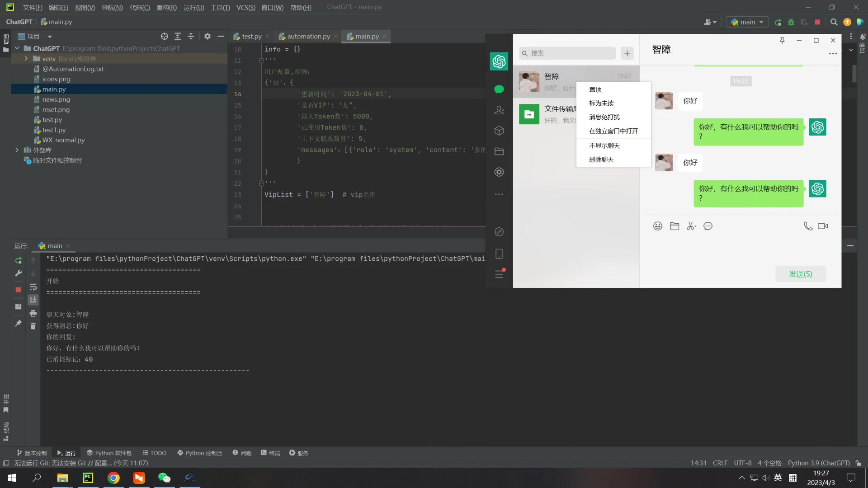Stop the running script via red square
Screen dimensions: 868x488
[19, 290]
